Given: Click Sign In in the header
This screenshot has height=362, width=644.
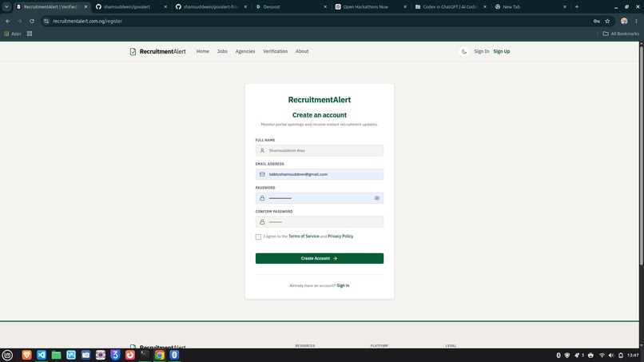Looking at the screenshot, I should (x=481, y=51).
